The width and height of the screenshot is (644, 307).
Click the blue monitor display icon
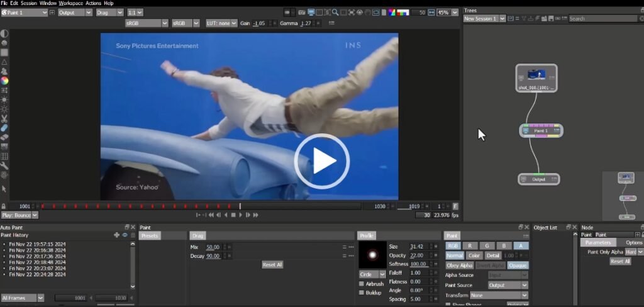311,13
